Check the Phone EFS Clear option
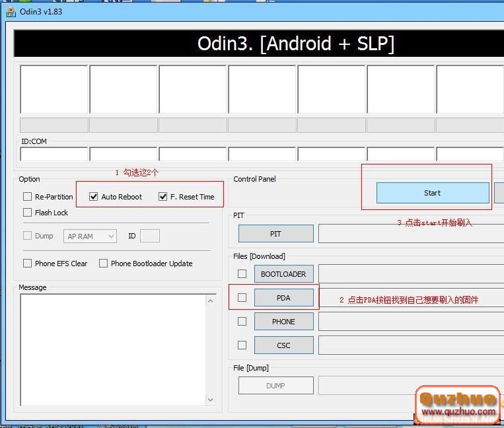504x428 pixels. coord(27,264)
